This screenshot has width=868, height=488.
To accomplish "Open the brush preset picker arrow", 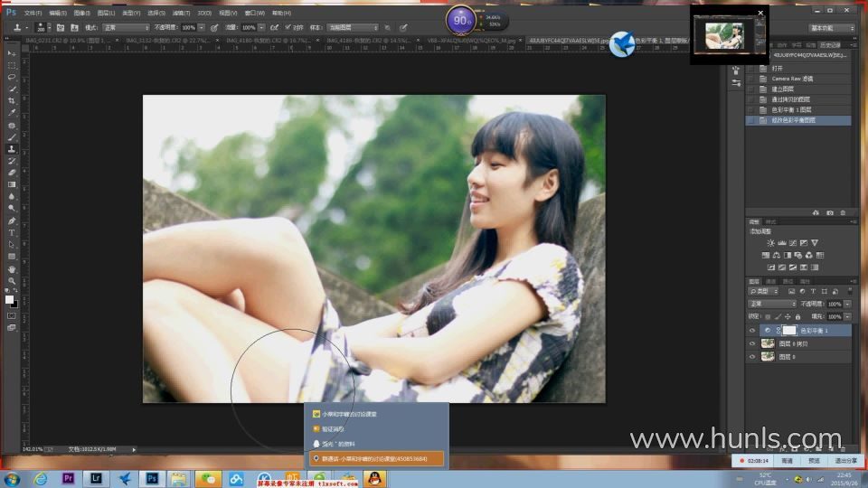I will [49, 28].
